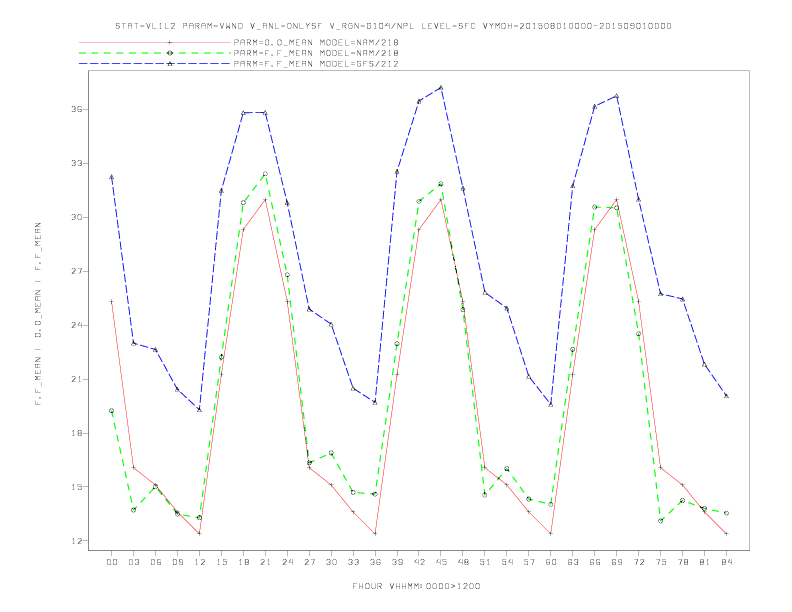Click the green dashed line sample in legend
Viewport: 792px width, 612px height.
[155, 53]
